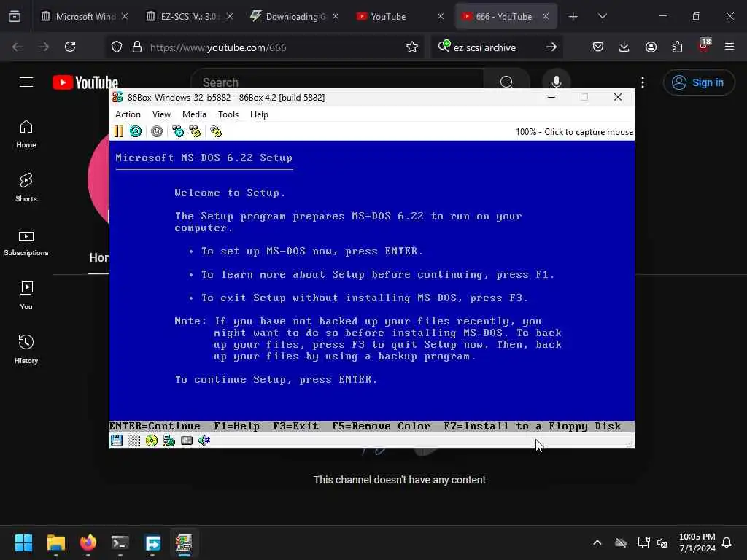
Task: Open 86Box Help menu
Action: [259, 114]
